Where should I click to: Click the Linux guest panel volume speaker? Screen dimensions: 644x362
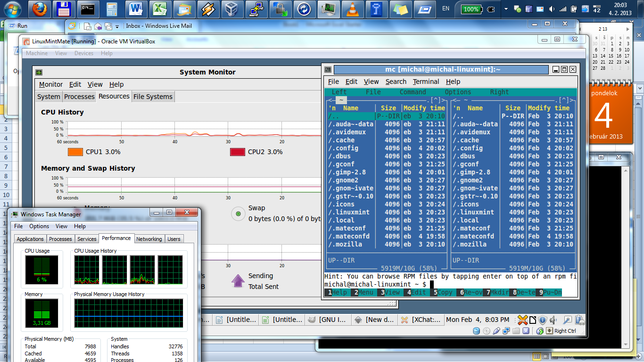pyautogui.click(x=553, y=320)
